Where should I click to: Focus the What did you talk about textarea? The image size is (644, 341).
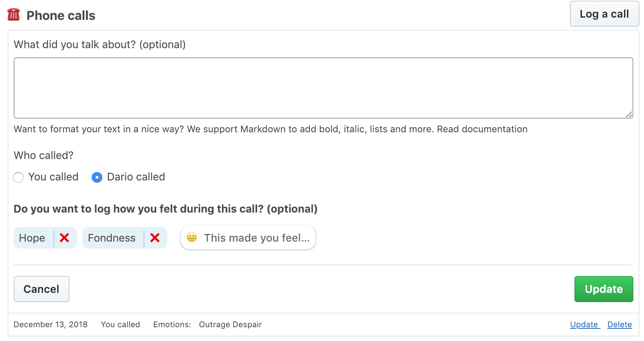(x=324, y=88)
